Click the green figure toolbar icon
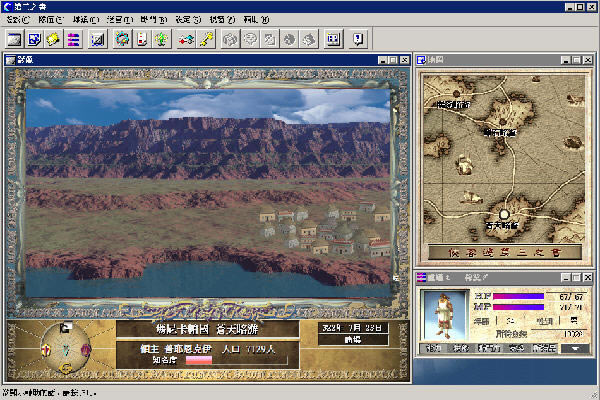The height and width of the screenshot is (400, 600). [160, 40]
